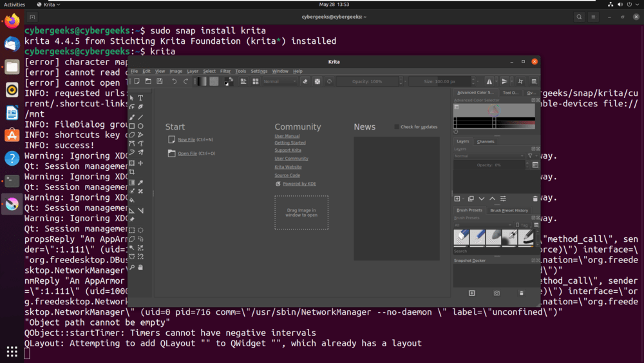
Task: Open the Support Krita link
Action: coord(288,150)
